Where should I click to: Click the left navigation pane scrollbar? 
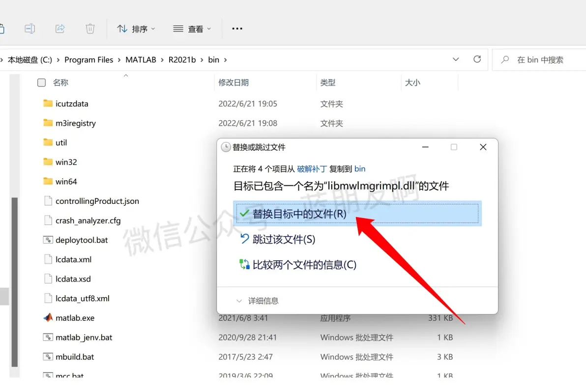[15, 282]
